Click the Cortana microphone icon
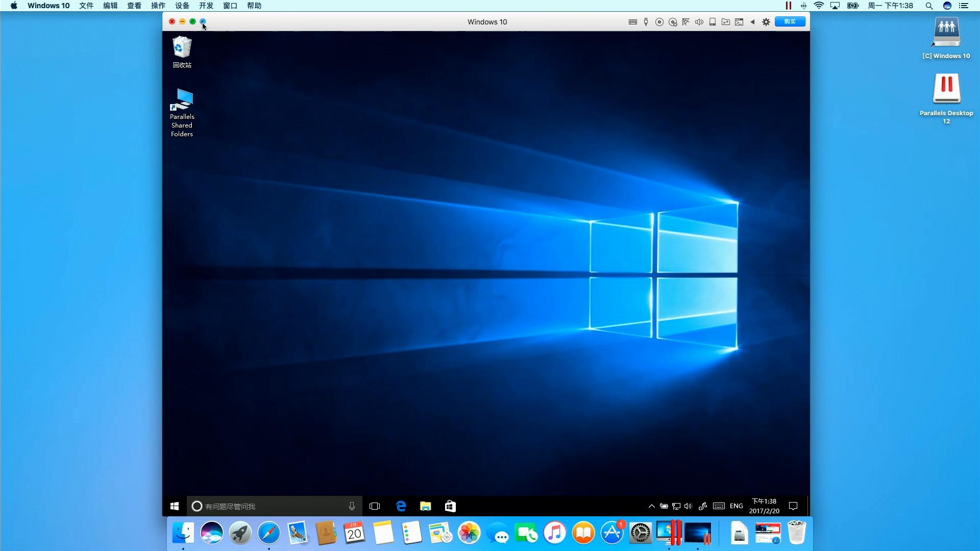The image size is (980, 551). [x=352, y=506]
